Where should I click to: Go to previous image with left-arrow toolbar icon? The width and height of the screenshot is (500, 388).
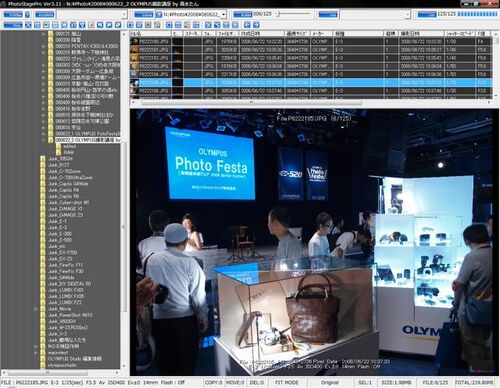[247, 25]
